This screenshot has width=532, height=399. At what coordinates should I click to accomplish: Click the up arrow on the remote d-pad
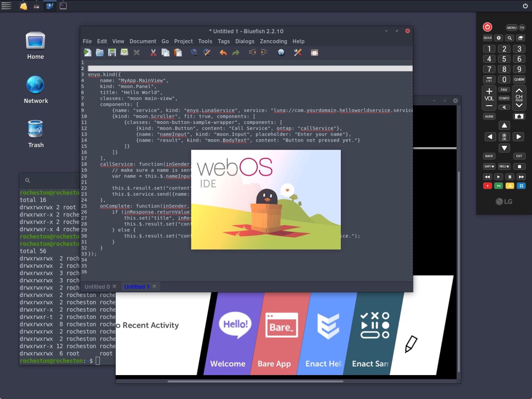504,125
